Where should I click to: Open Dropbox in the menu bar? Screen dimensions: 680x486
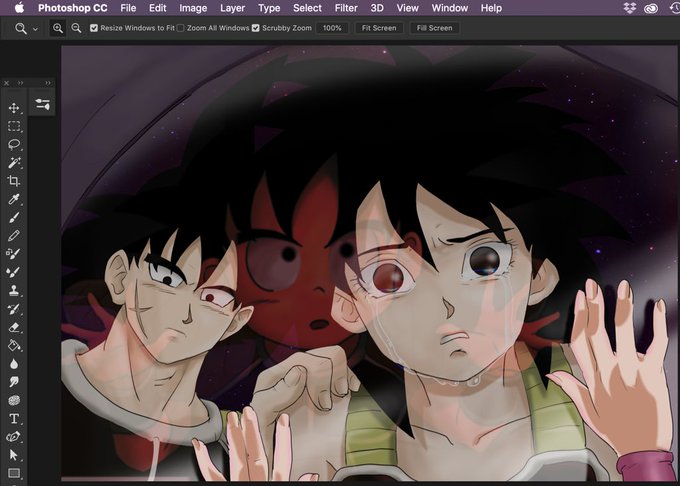[630, 8]
